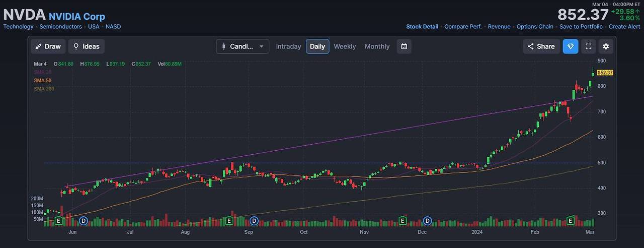Click Save to Portfolio link
The image size is (644, 248).
(x=581, y=27)
